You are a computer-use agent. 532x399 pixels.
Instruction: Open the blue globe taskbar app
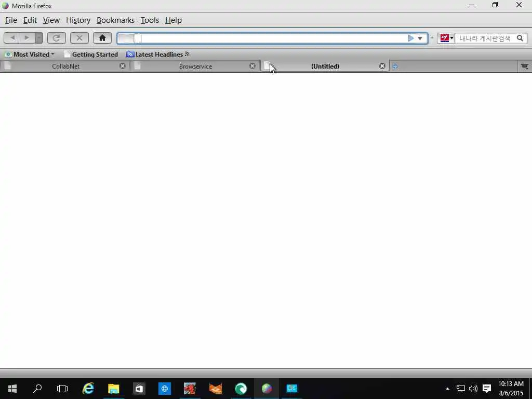[x=165, y=389]
